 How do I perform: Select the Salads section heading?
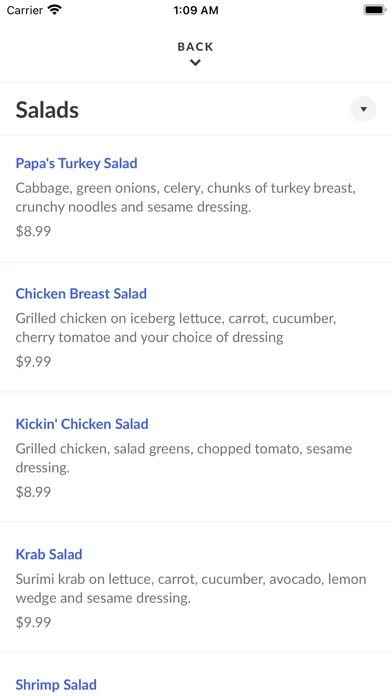tap(47, 110)
